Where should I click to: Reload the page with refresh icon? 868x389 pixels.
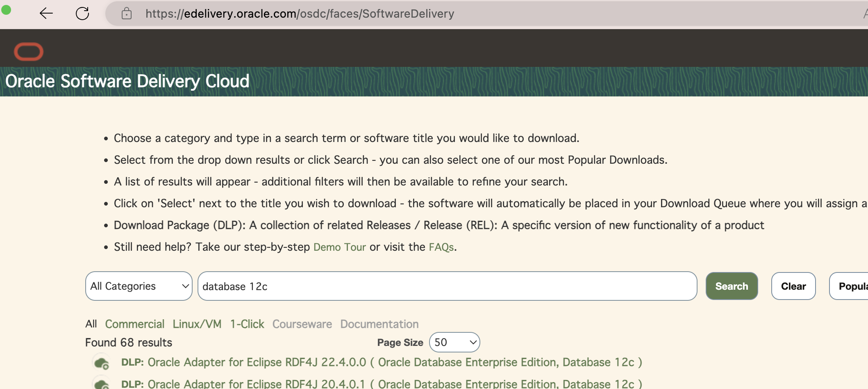point(82,14)
